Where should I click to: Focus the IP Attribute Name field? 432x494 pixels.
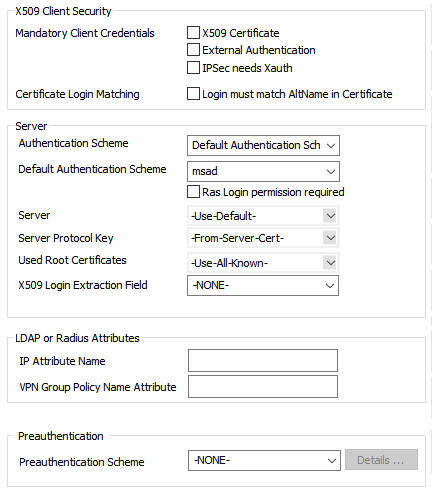[263, 360]
